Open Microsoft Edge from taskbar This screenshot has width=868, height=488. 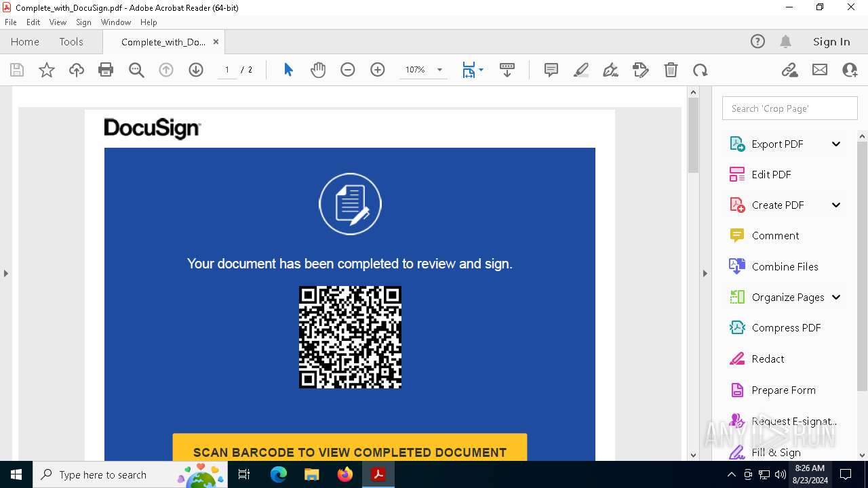(279, 474)
